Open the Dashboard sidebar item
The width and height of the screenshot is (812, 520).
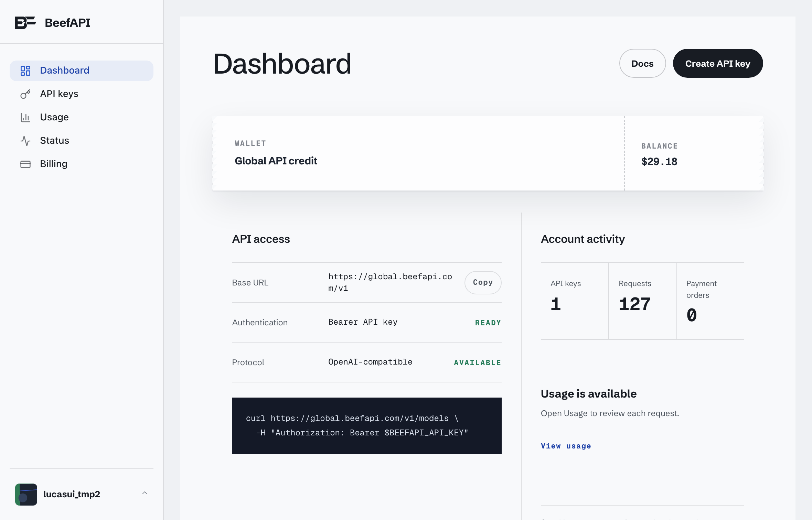click(x=82, y=71)
